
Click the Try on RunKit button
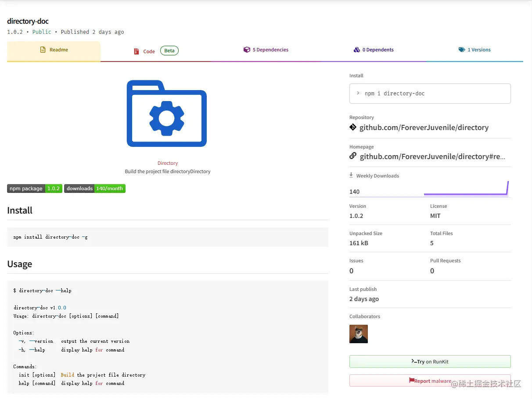[430, 361]
